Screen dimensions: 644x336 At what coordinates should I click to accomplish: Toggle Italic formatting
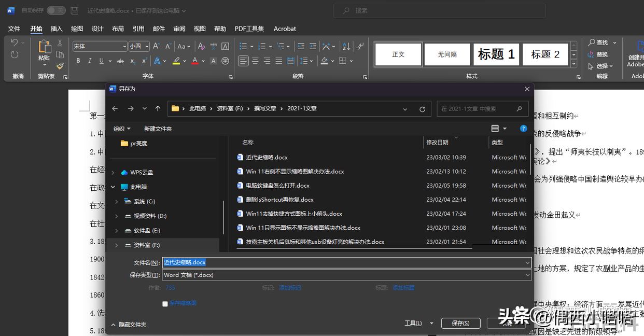[90, 61]
